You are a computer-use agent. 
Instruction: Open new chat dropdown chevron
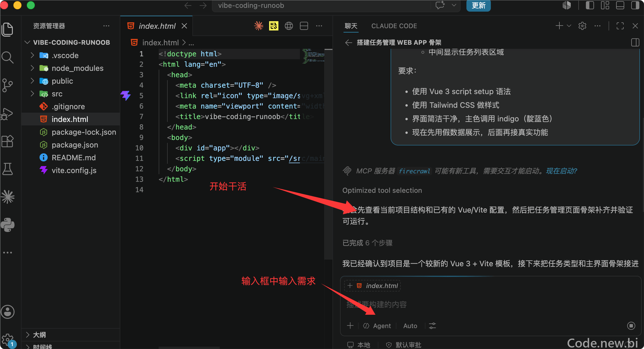tap(569, 26)
